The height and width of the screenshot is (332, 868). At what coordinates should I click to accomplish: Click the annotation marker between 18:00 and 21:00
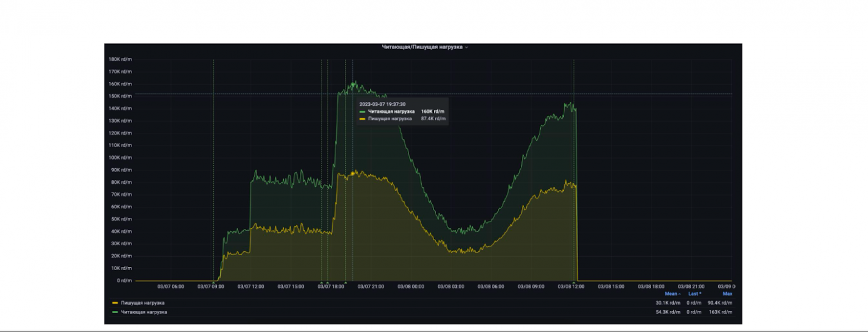tap(346, 282)
